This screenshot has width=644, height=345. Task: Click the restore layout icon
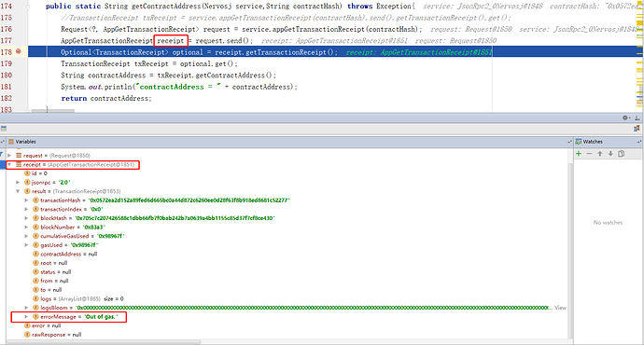click(x=637, y=129)
